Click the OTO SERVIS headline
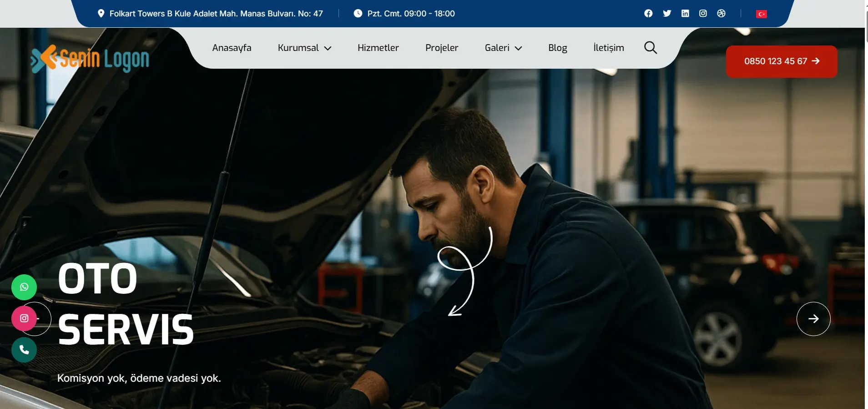 [x=126, y=304]
